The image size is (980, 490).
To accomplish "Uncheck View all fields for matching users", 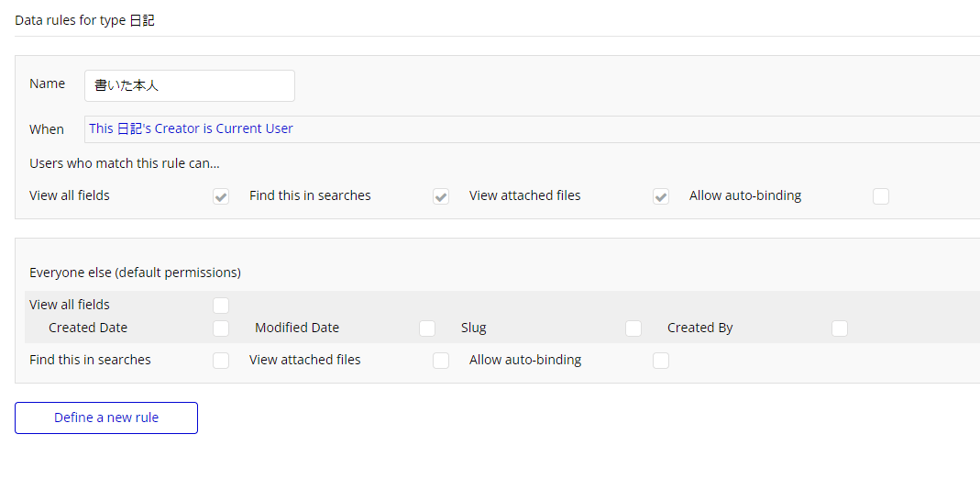I will (x=221, y=196).
